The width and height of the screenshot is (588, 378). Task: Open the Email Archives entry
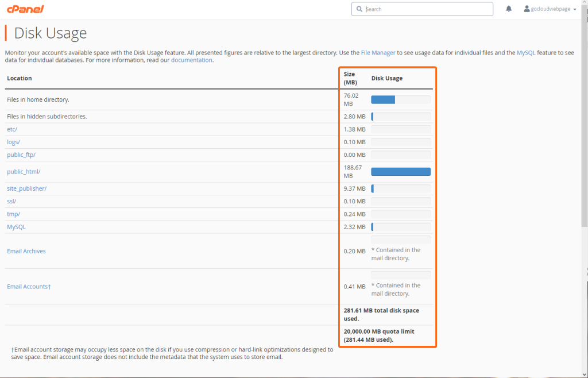[26, 251]
